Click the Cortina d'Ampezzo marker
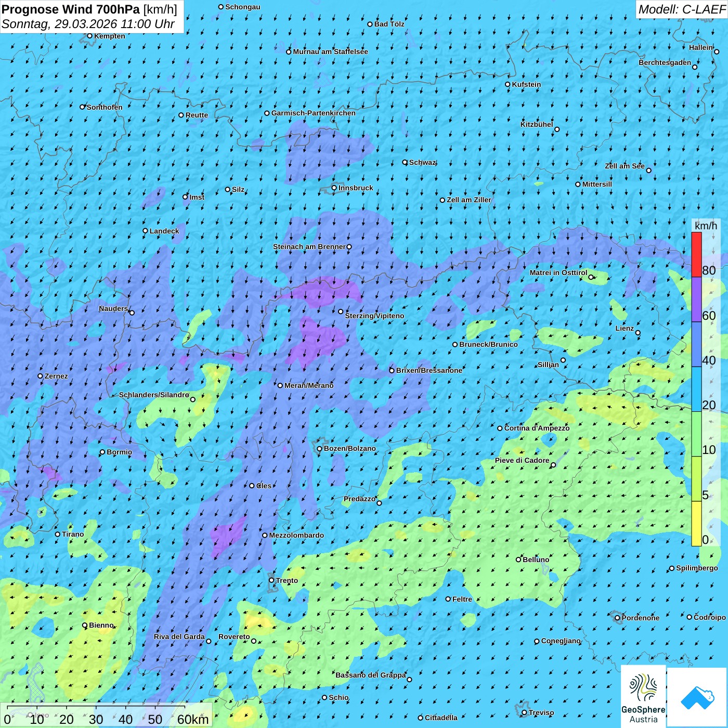The height and width of the screenshot is (728, 728). (x=500, y=428)
